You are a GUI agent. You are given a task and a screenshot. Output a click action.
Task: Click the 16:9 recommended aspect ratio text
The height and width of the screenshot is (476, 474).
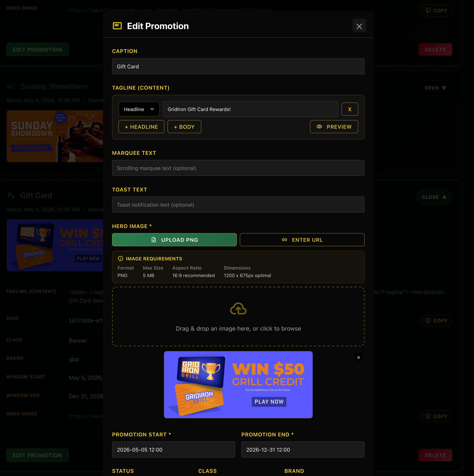coord(194,275)
